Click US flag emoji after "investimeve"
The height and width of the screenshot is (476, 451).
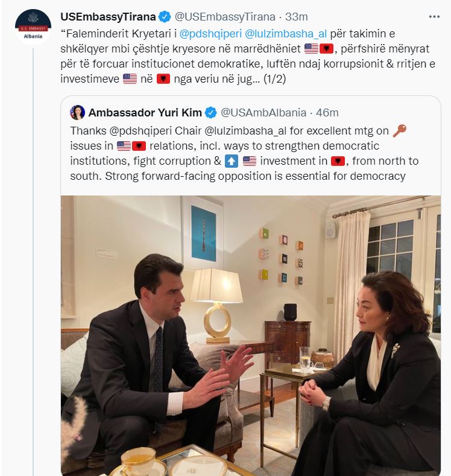pos(130,79)
